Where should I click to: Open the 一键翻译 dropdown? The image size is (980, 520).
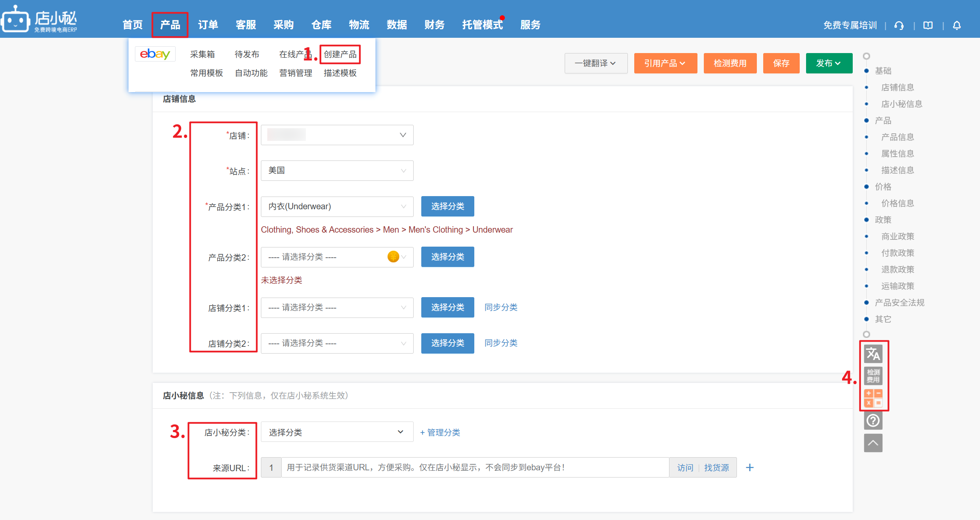[x=596, y=63]
